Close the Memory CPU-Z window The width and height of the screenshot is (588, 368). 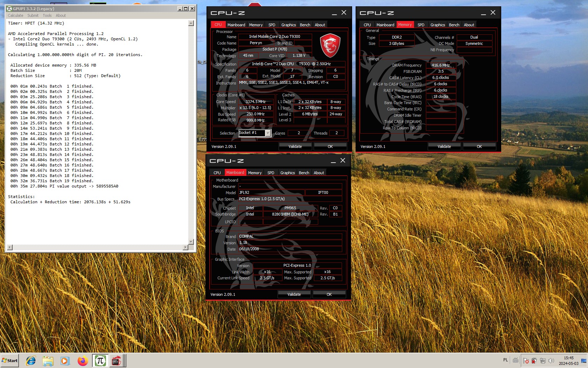493,13
